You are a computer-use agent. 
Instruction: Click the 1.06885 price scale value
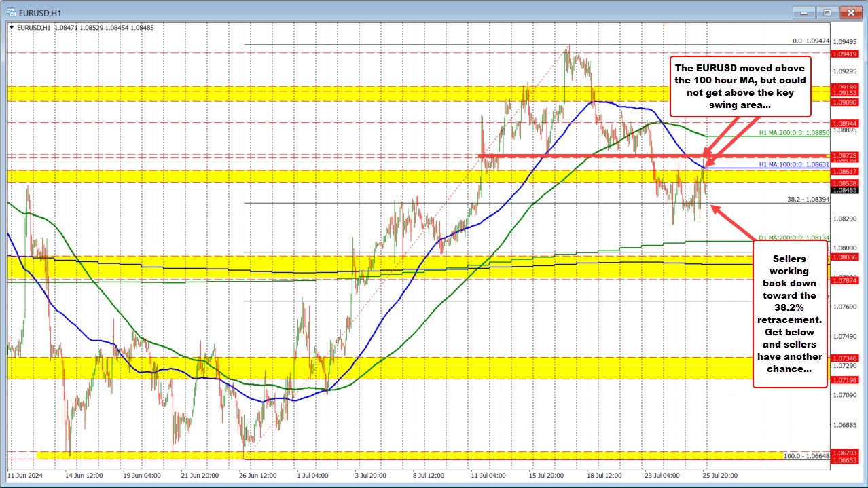(845, 424)
